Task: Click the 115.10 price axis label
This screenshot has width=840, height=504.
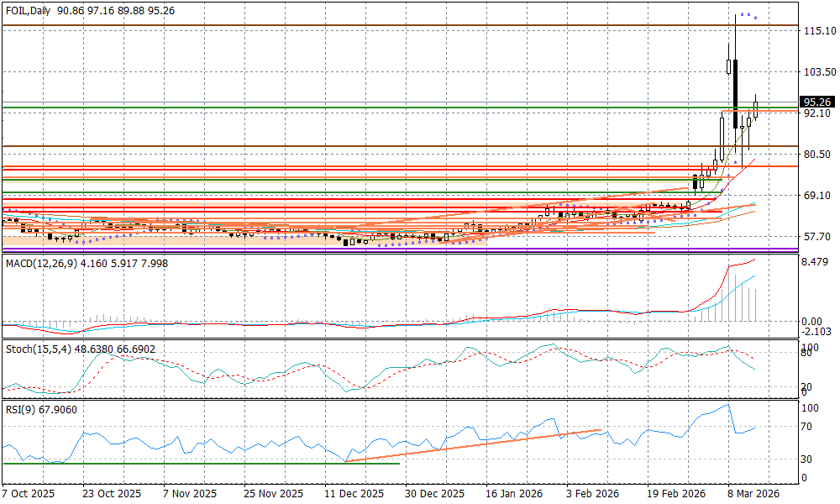Action: coord(819,31)
